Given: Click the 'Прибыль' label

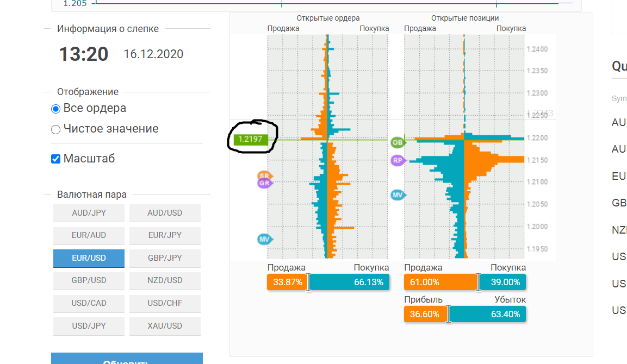Looking at the screenshot, I should (x=423, y=300).
